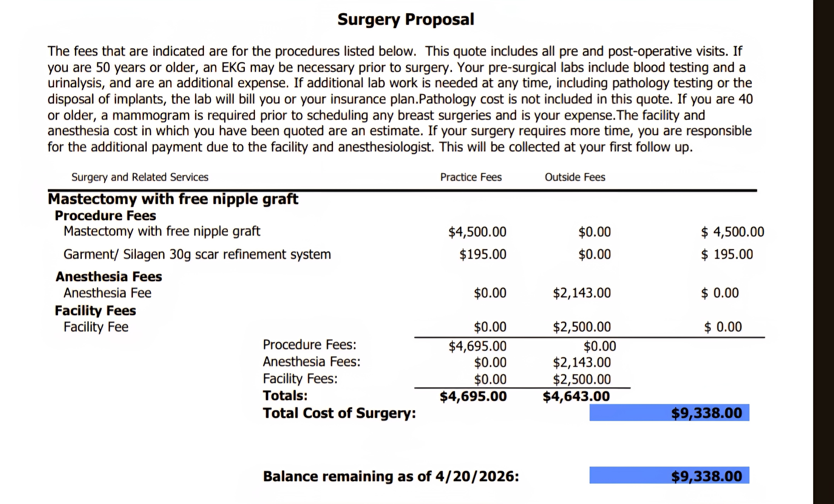Viewport: 834px width, 504px height.
Task: Select the Anesthesia Fee line item label
Action: [x=107, y=293]
